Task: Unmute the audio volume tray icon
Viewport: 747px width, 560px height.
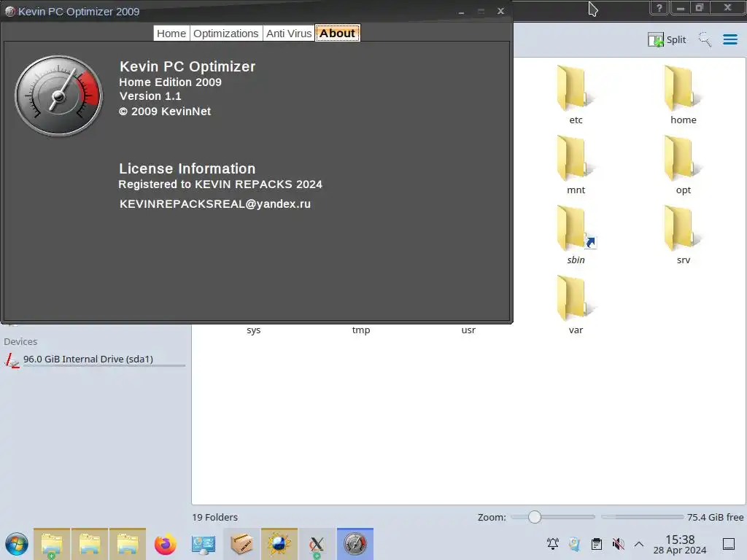Action: 618,544
